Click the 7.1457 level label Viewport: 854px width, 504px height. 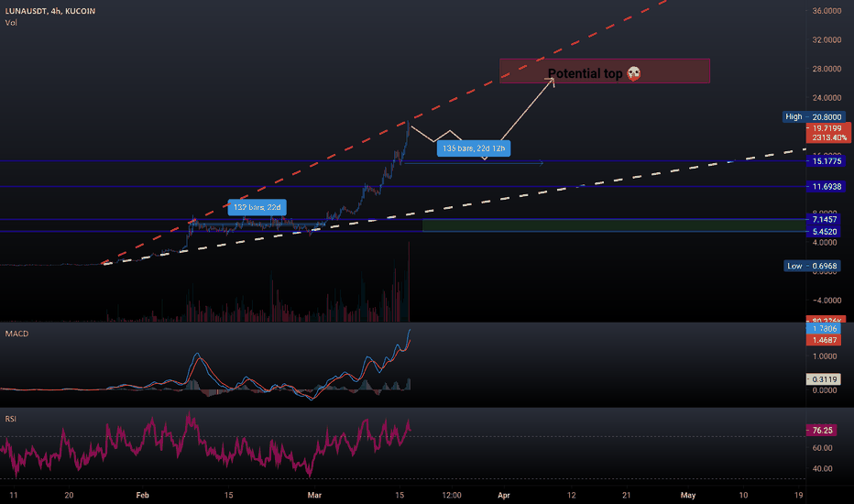tap(824, 219)
